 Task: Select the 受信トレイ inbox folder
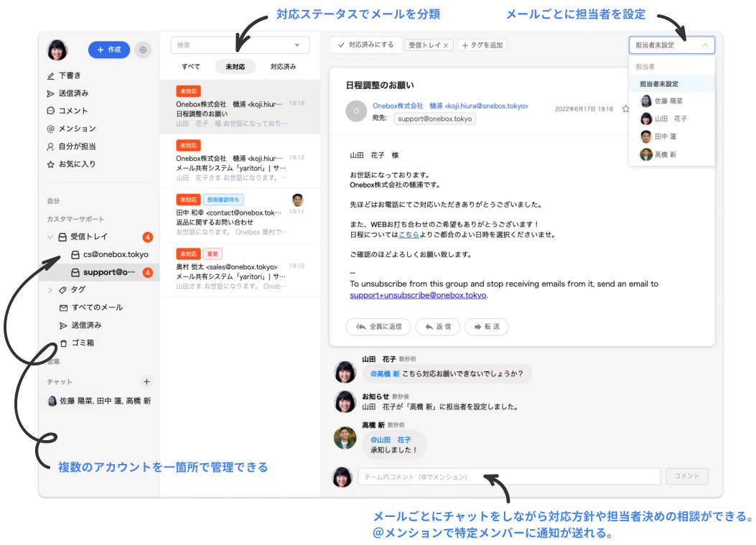(x=89, y=237)
